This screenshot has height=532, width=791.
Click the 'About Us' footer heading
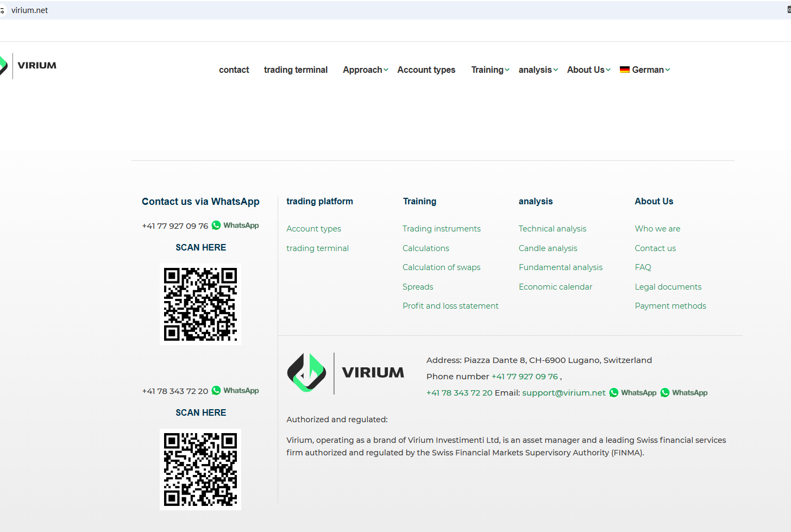[654, 202]
